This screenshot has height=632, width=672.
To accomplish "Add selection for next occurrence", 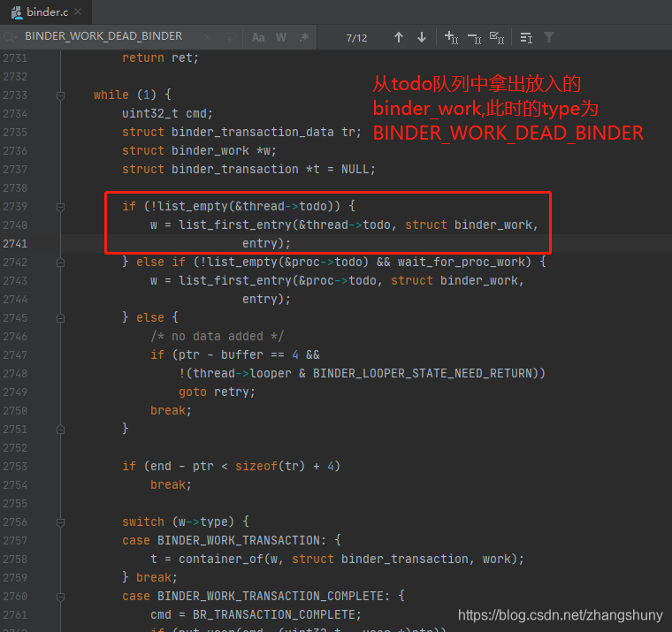I will coord(451,38).
